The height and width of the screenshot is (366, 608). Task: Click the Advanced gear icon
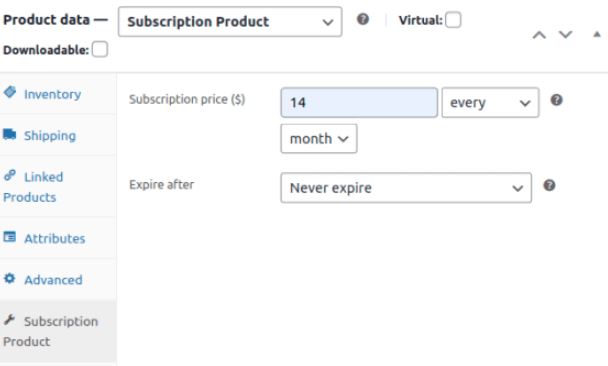[10, 278]
